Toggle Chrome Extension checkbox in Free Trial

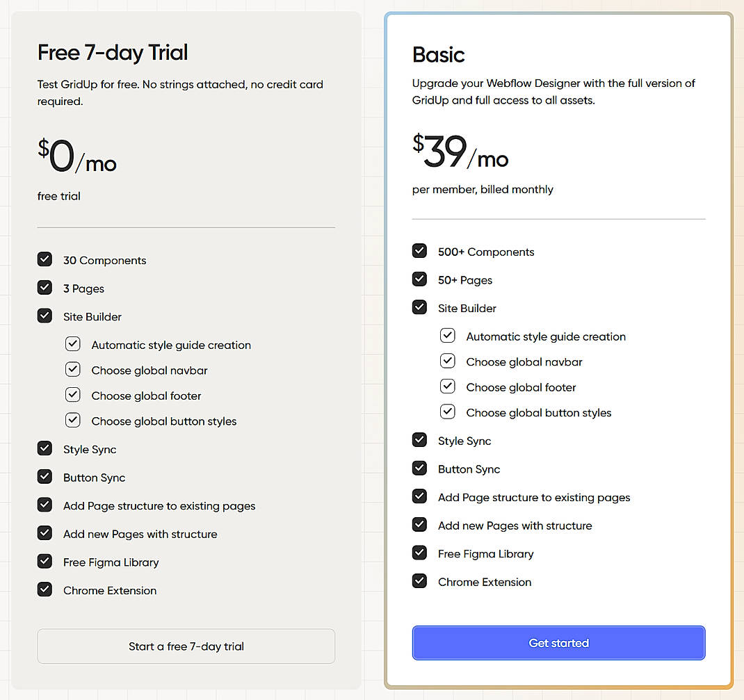click(x=45, y=589)
